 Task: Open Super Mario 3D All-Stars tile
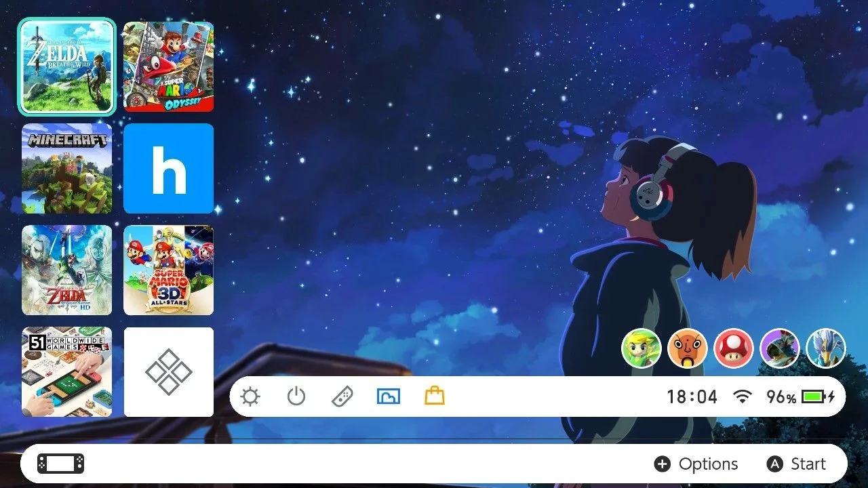[x=168, y=270]
